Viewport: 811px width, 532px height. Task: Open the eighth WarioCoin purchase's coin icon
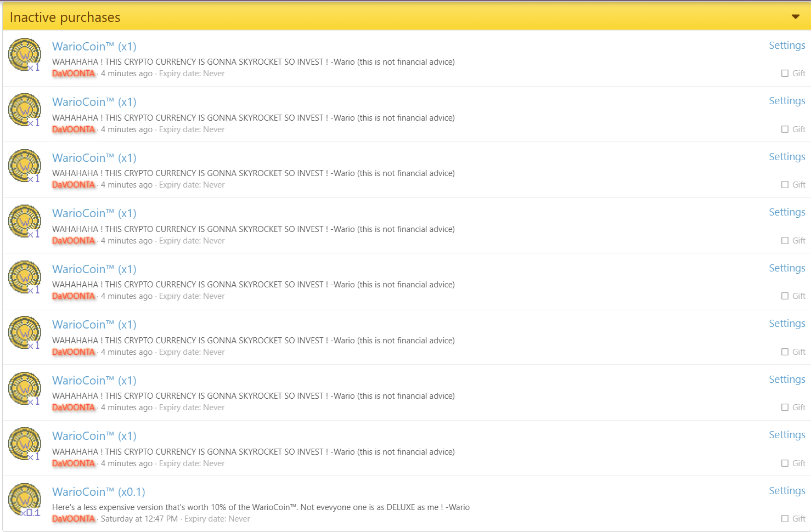25,444
